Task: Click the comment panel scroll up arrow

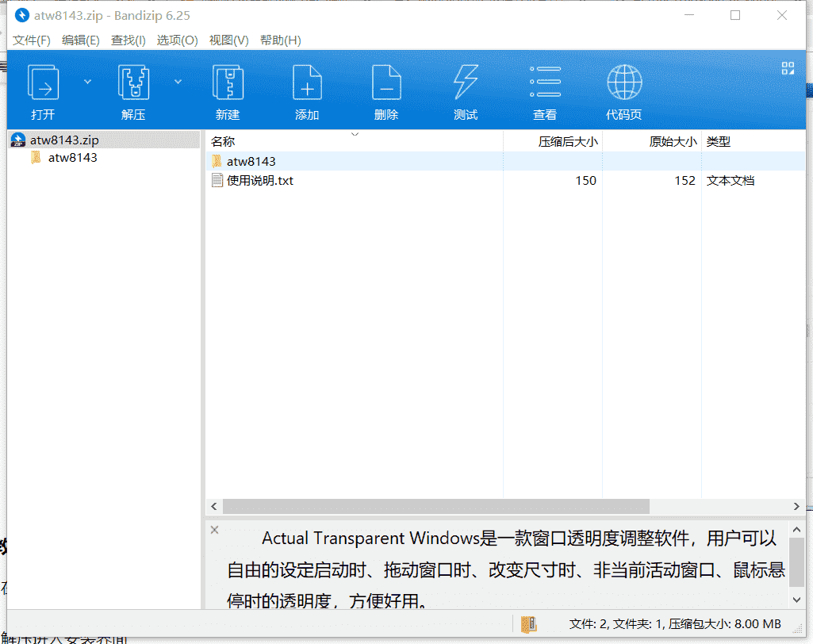Action: (x=797, y=530)
